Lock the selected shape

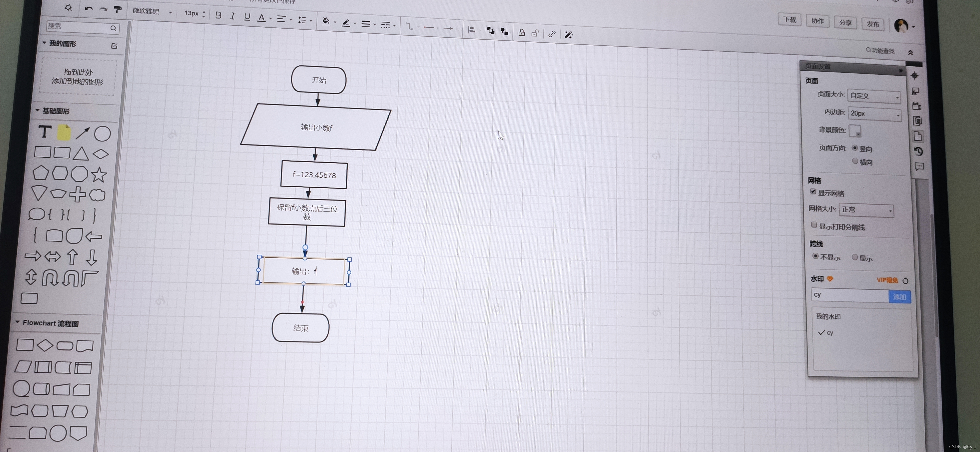coord(522,33)
